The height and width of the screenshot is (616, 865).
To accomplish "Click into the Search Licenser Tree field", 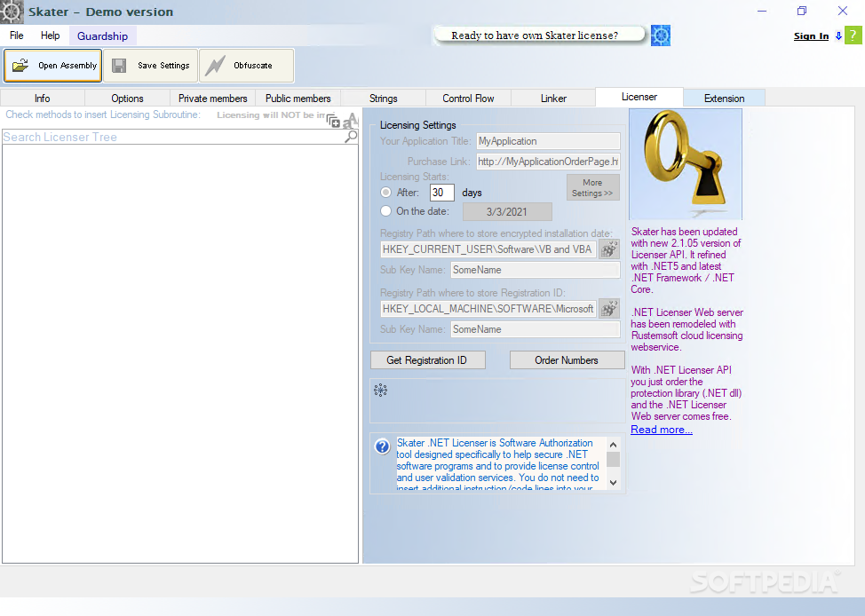I will [x=173, y=137].
